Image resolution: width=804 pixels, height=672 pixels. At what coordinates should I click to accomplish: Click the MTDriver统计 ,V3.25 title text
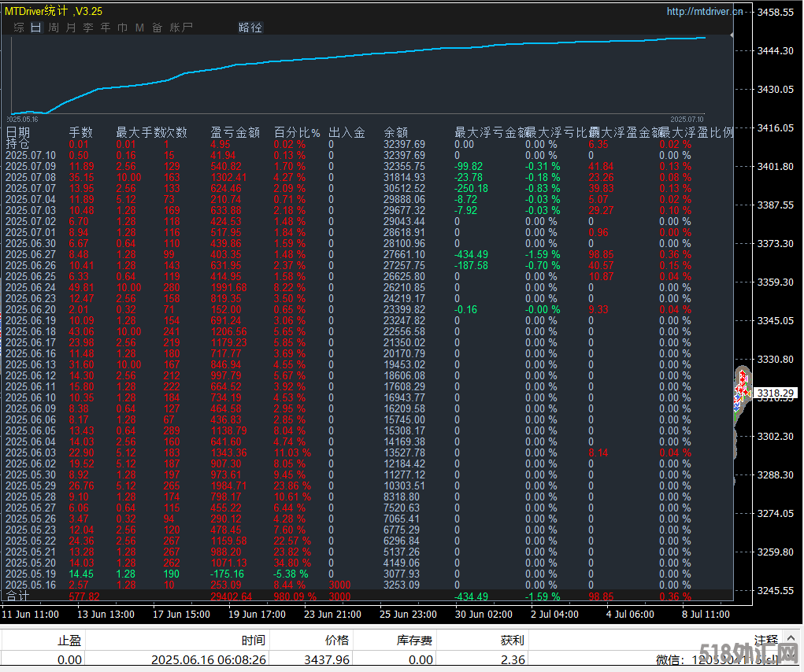(x=54, y=11)
